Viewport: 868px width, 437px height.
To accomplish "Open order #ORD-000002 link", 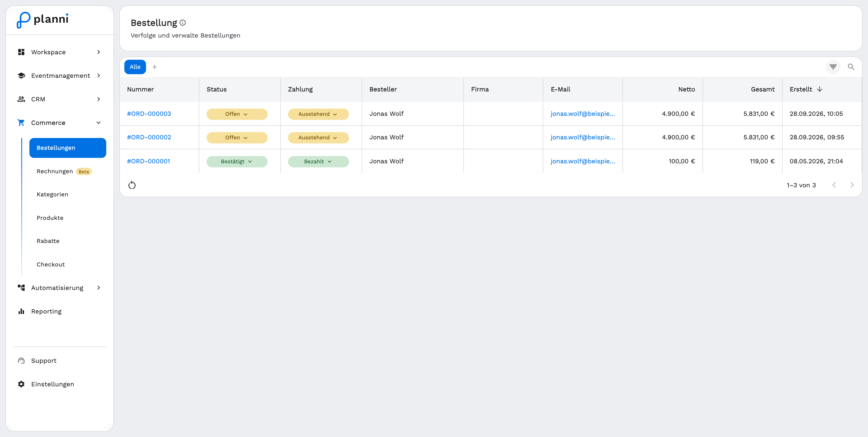I will point(149,137).
